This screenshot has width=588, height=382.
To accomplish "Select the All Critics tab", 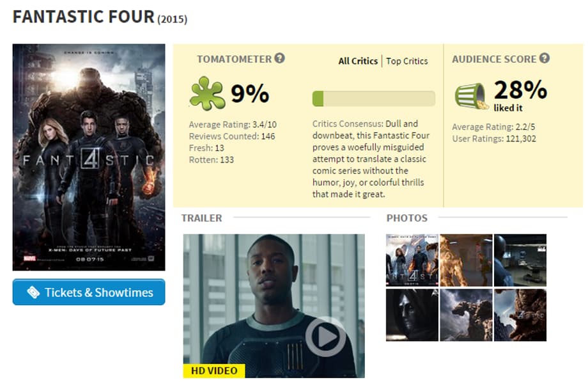I will (x=358, y=61).
